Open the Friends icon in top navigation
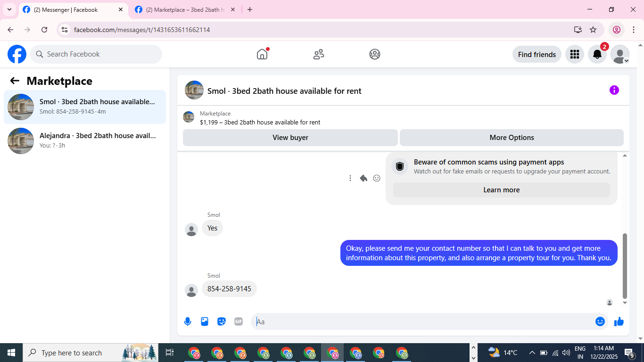644x362 pixels. (319, 54)
